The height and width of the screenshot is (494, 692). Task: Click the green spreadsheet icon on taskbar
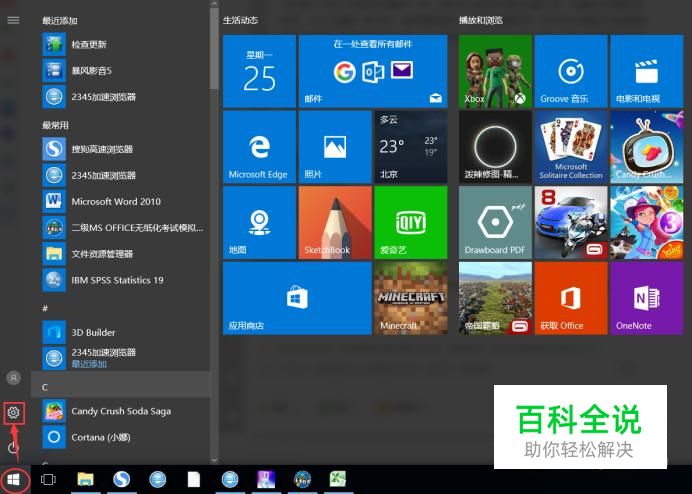coord(338,479)
